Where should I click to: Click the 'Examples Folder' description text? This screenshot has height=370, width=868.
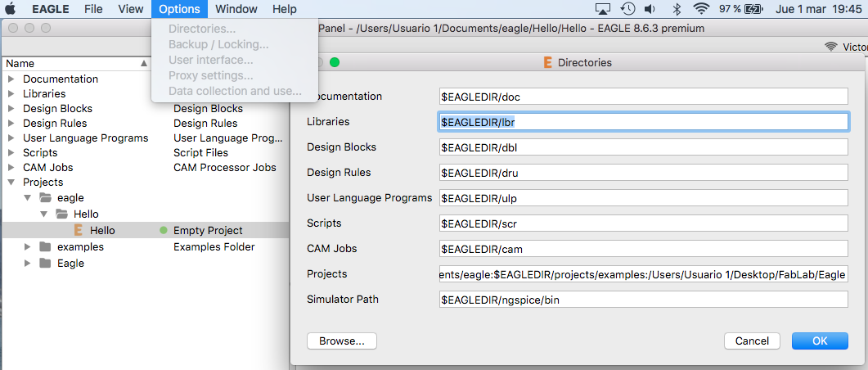[214, 247]
